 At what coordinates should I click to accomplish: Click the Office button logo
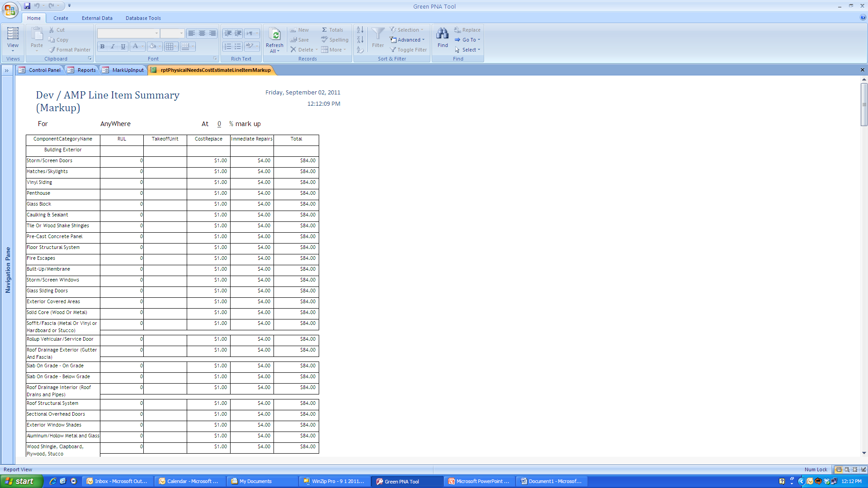tap(10, 10)
